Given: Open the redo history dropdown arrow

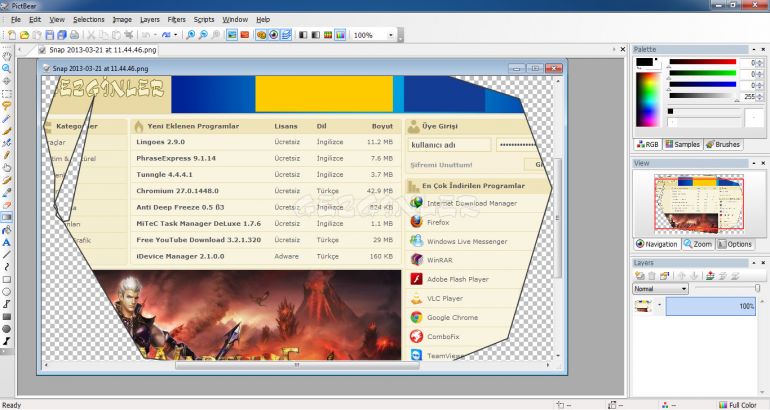Looking at the screenshot, I should click(175, 35).
